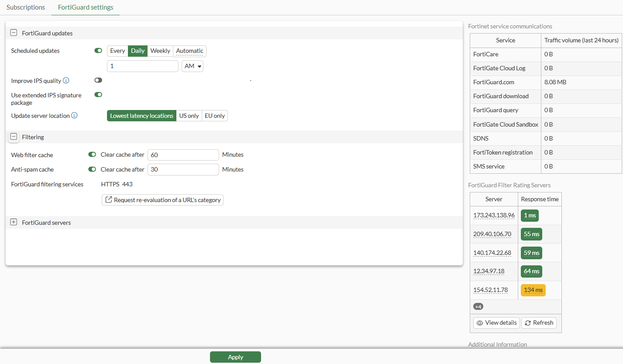Focus the Anti-spam cache minutes field

coord(183,169)
